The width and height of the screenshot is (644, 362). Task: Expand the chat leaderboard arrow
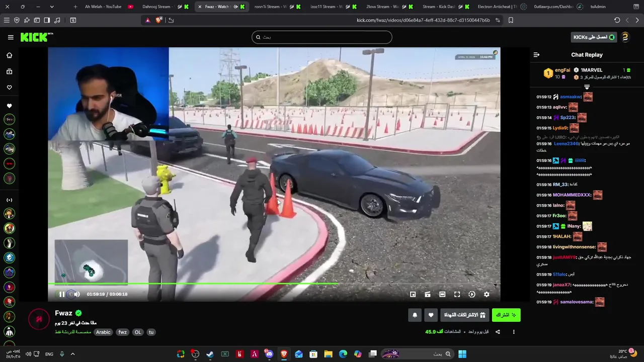[587, 87]
